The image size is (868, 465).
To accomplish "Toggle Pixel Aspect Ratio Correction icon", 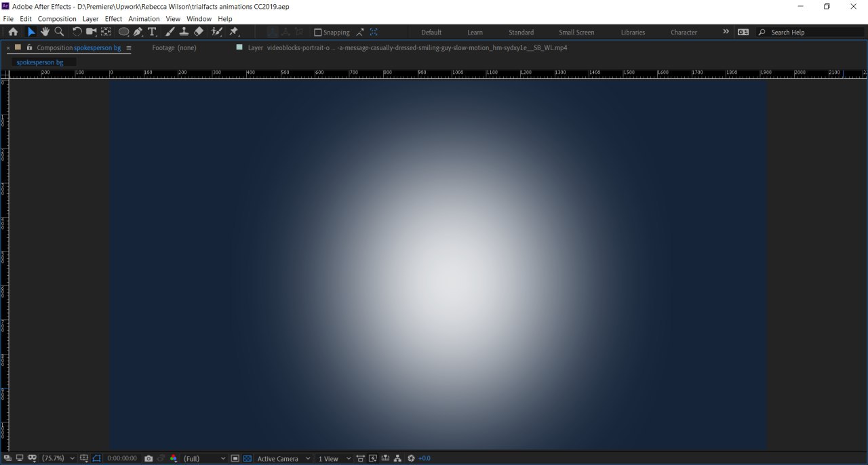I will [360, 458].
